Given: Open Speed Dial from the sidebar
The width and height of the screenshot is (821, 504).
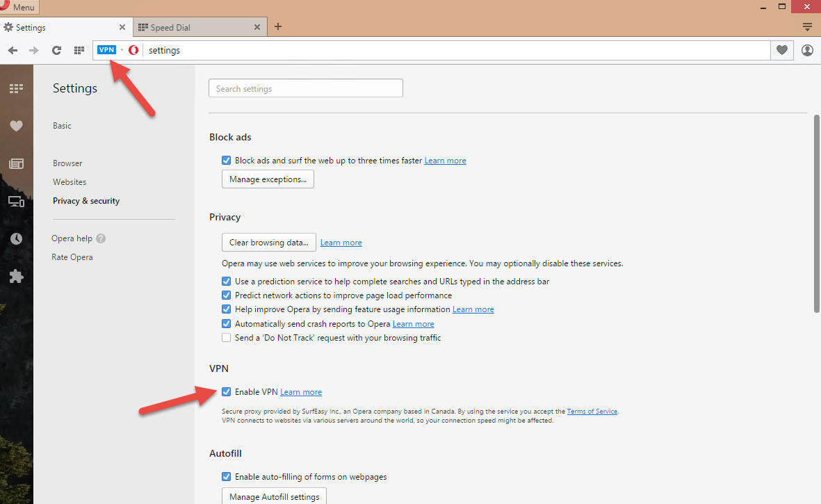Looking at the screenshot, I should click(x=16, y=88).
